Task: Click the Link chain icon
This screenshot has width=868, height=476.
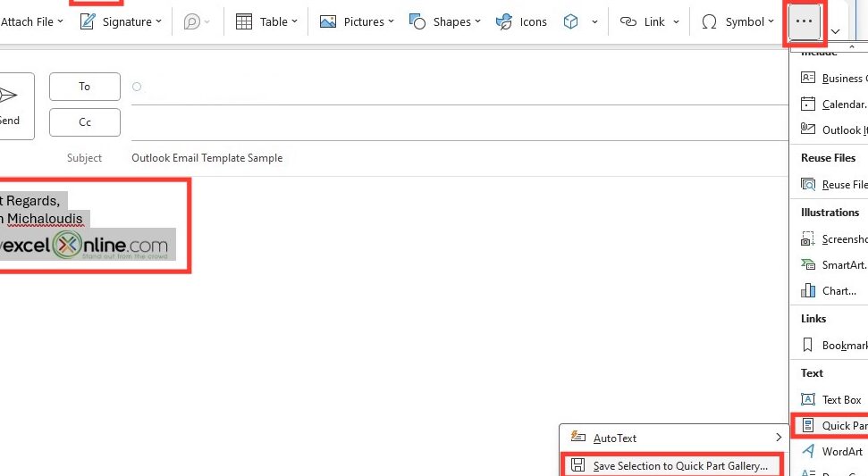Action: point(628,21)
